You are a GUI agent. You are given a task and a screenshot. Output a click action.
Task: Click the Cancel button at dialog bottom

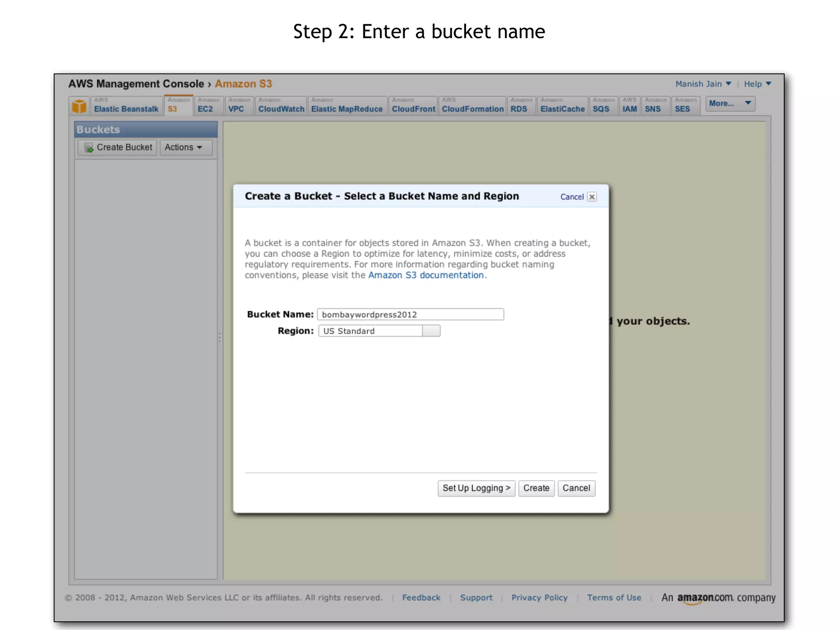[576, 488]
